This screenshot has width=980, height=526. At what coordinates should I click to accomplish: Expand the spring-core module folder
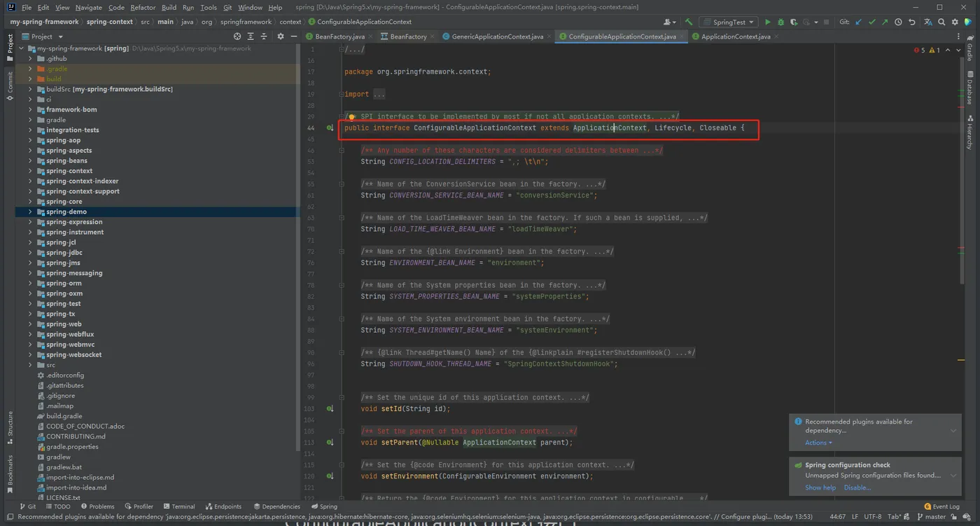click(x=31, y=202)
